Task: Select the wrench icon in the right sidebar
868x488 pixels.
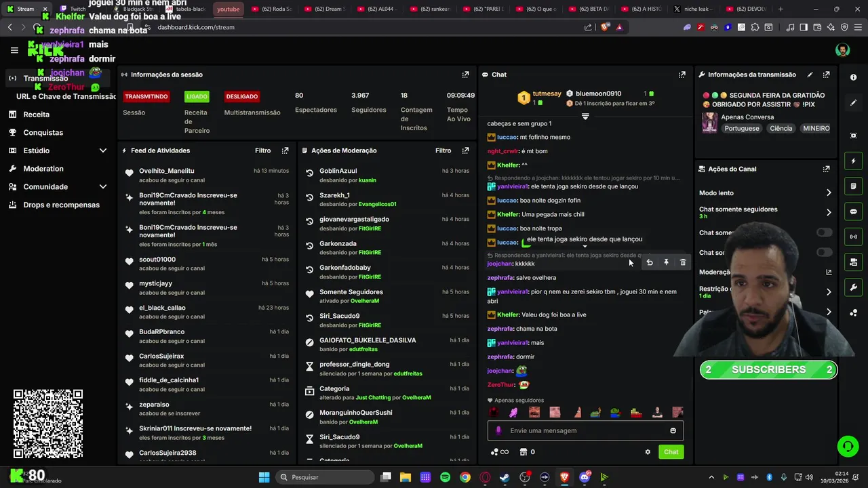Action: click(x=853, y=287)
